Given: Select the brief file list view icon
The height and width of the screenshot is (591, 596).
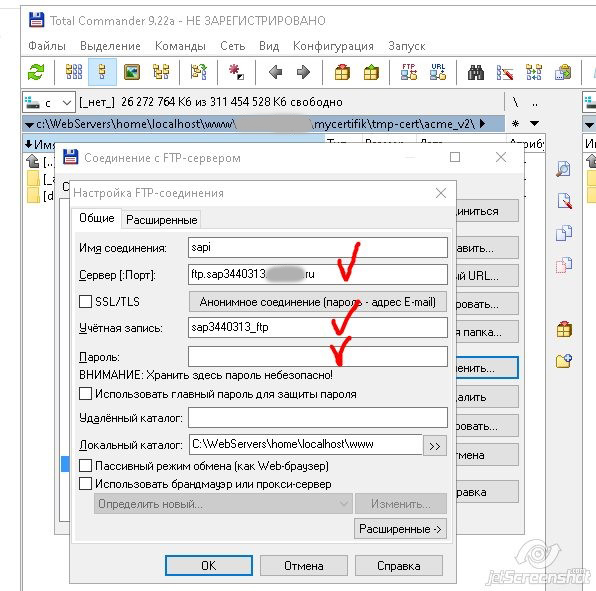Looking at the screenshot, I should 74,71.
